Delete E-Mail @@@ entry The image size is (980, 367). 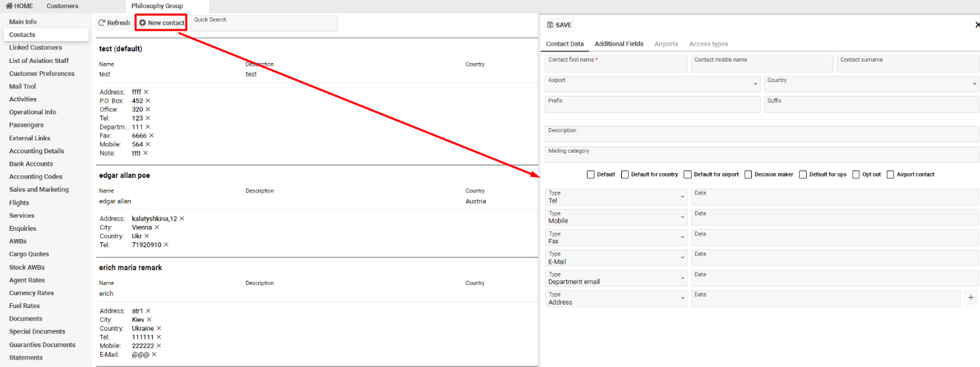(153, 355)
